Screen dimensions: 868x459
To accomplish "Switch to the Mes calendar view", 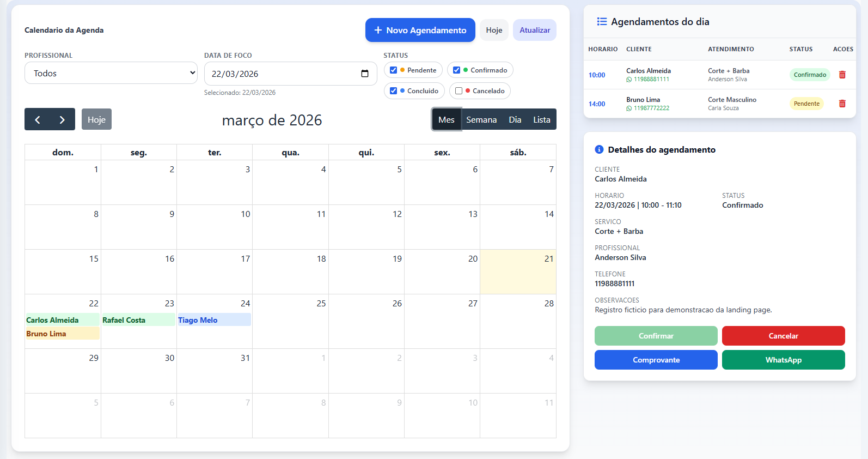I will coord(447,119).
